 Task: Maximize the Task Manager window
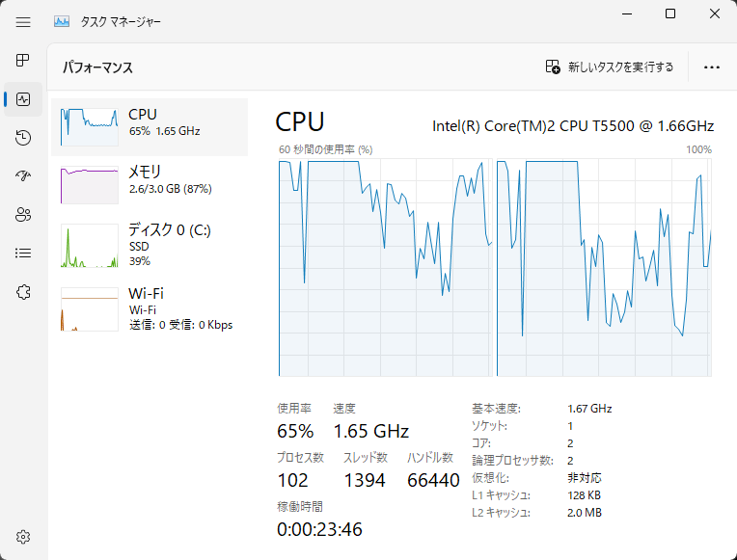point(670,13)
